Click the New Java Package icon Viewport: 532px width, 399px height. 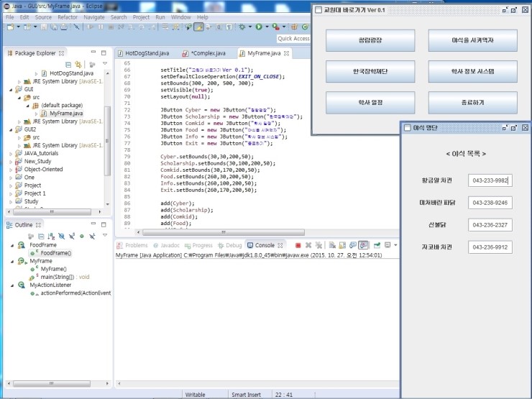coord(295,27)
